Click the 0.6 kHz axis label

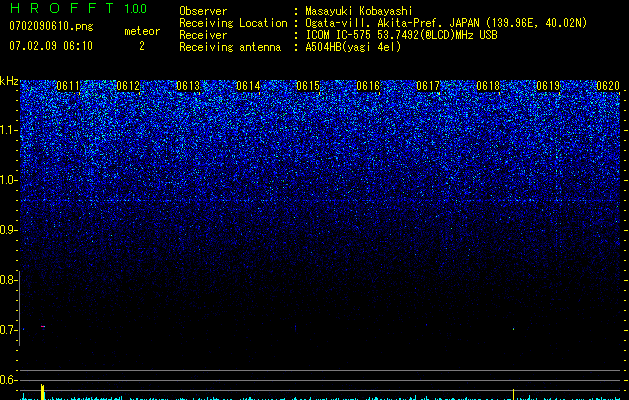[x=8, y=380]
